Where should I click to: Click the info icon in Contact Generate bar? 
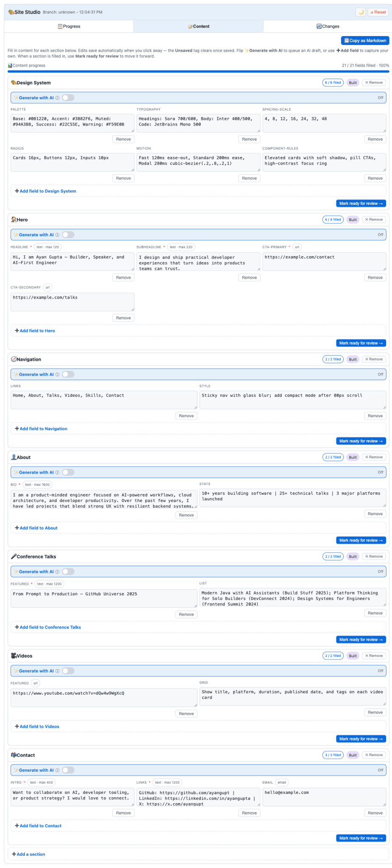click(58, 770)
